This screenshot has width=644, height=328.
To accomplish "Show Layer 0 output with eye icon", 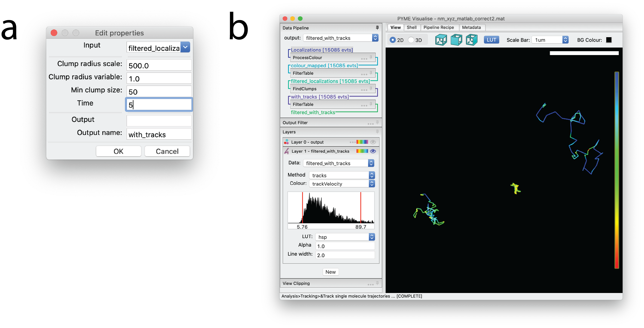I will click(x=373, y=142).
